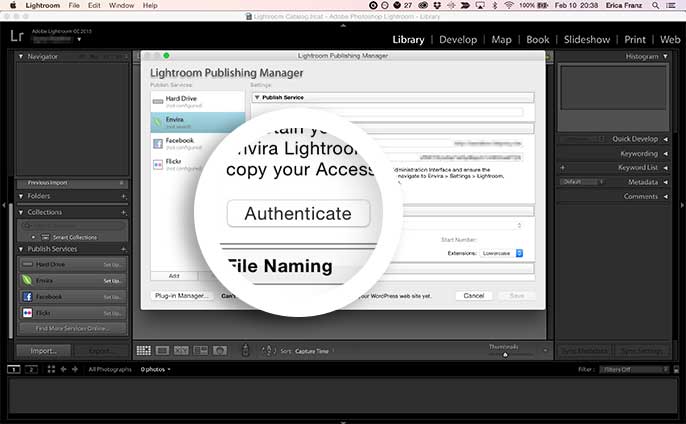
Task: Add a collection with Collections plus icon
Action: tap(124, 212)
